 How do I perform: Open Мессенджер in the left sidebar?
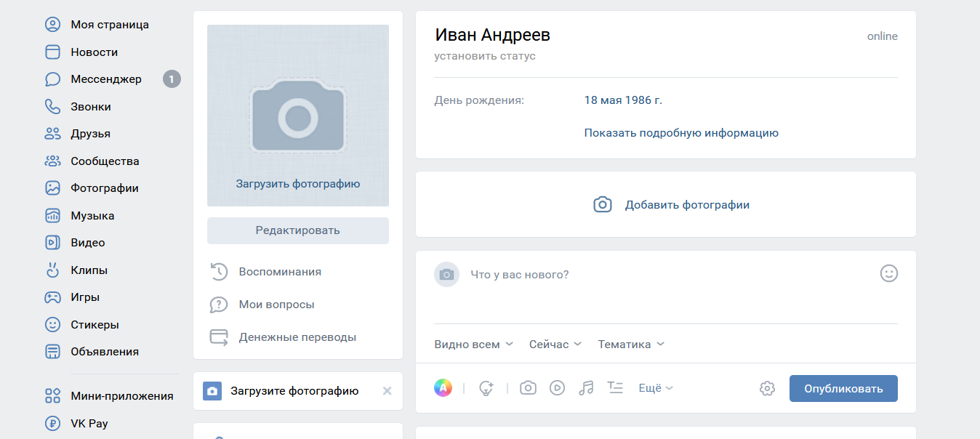(x=106, y=79)
